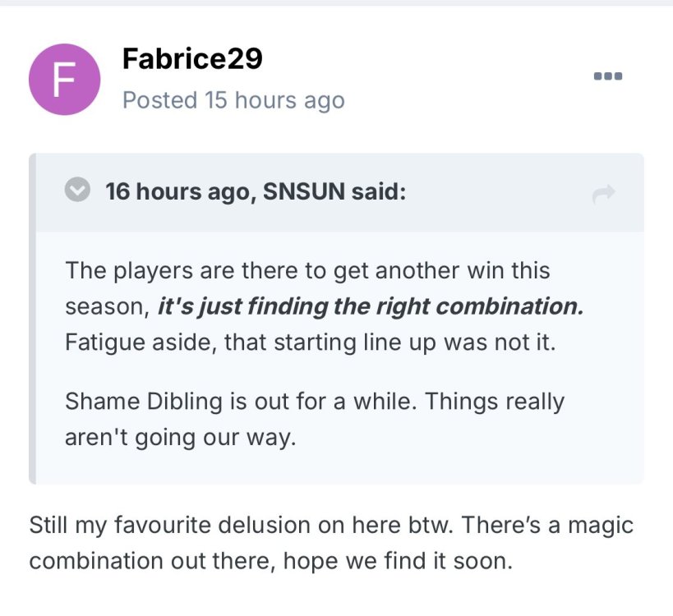Click the sentence beginning Fatigue aside
This screenshot has width=673, height=616.
pyautogui.click(x=311, y=342)
